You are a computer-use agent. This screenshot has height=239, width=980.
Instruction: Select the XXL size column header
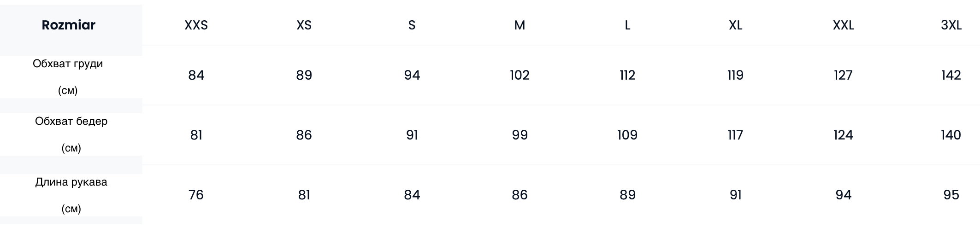point(843,25)
